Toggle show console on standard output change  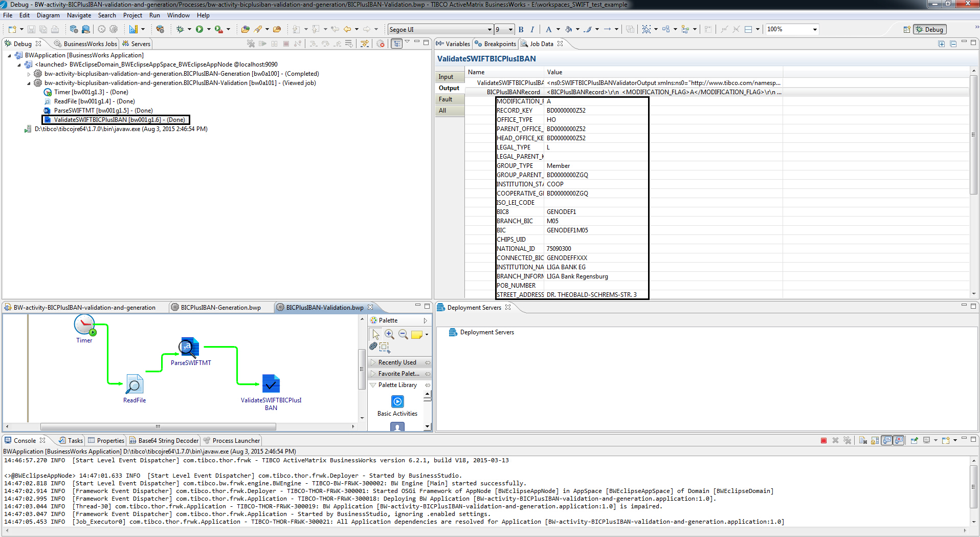point(887,440)
